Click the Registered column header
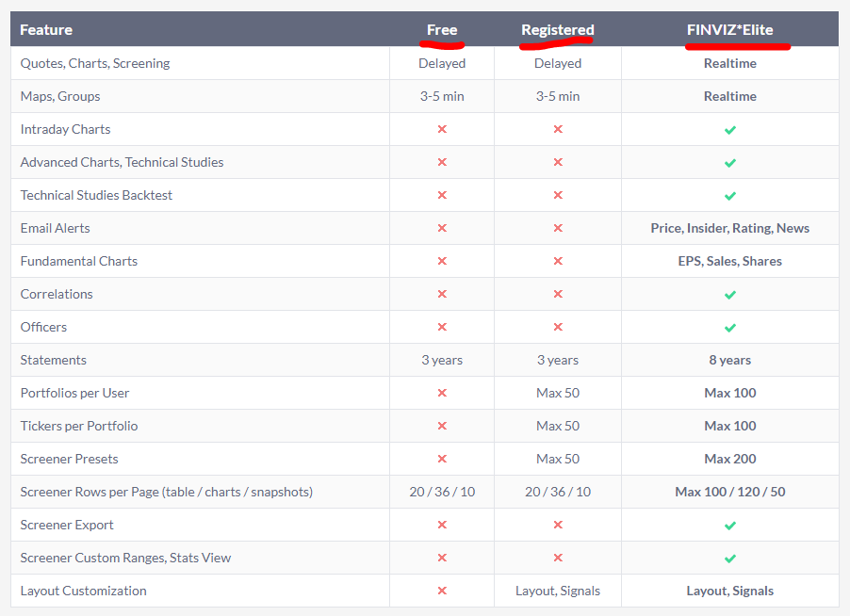The width and height of the screenshot is (850, 616). pos(558,30)
